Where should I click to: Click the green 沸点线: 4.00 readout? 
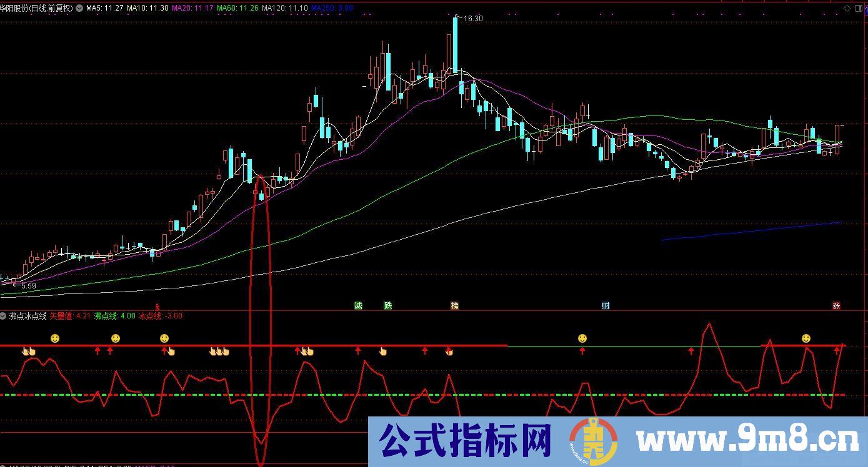[x=114, y=316]
